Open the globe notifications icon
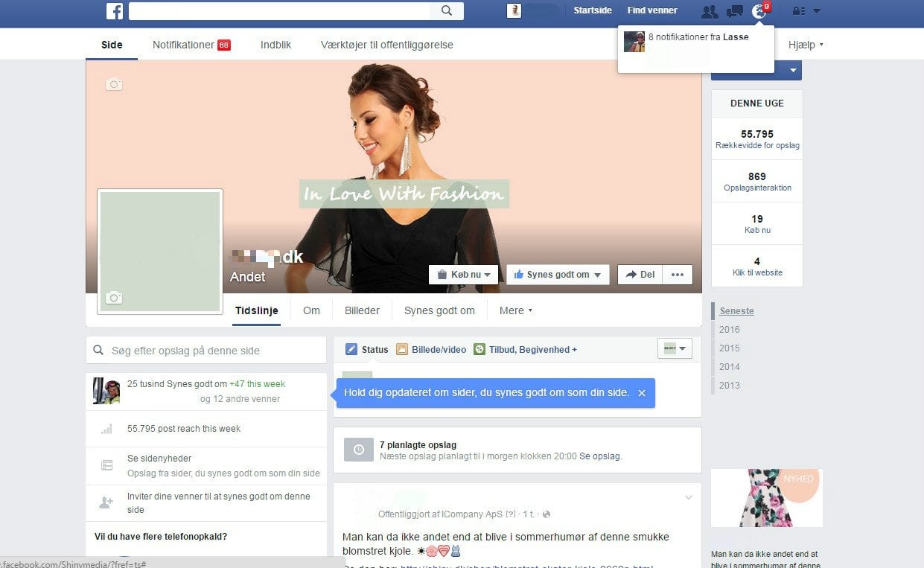Viewport: 924px width, 568px height. (x=759, y=11)
